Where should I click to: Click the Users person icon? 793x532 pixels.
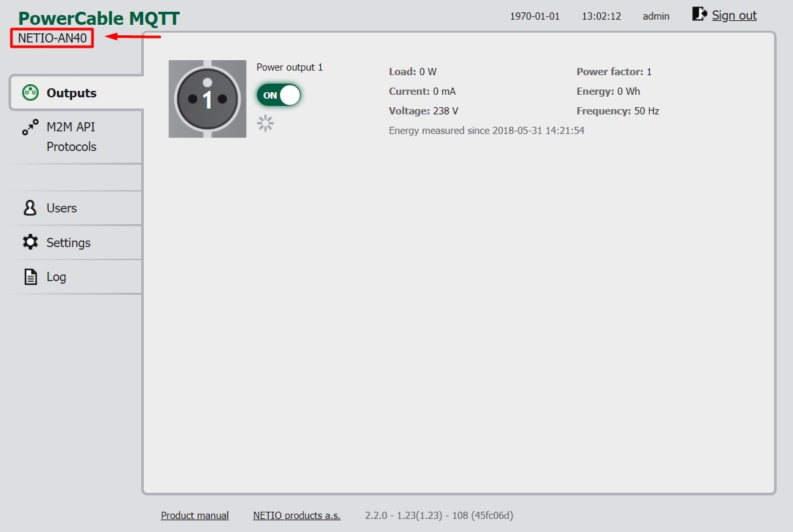[30, 208]
